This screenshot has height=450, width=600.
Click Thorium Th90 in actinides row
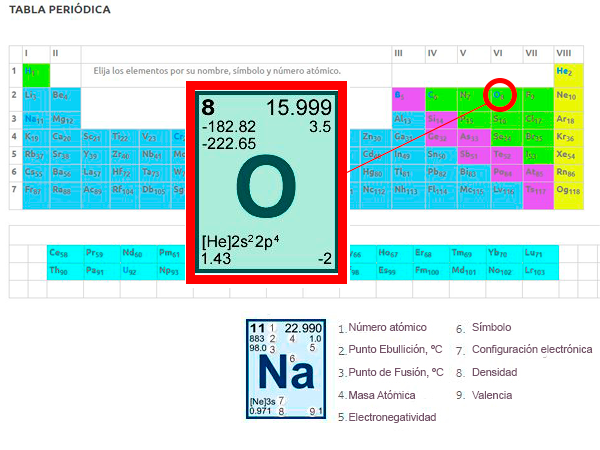(x=65, y=271)
